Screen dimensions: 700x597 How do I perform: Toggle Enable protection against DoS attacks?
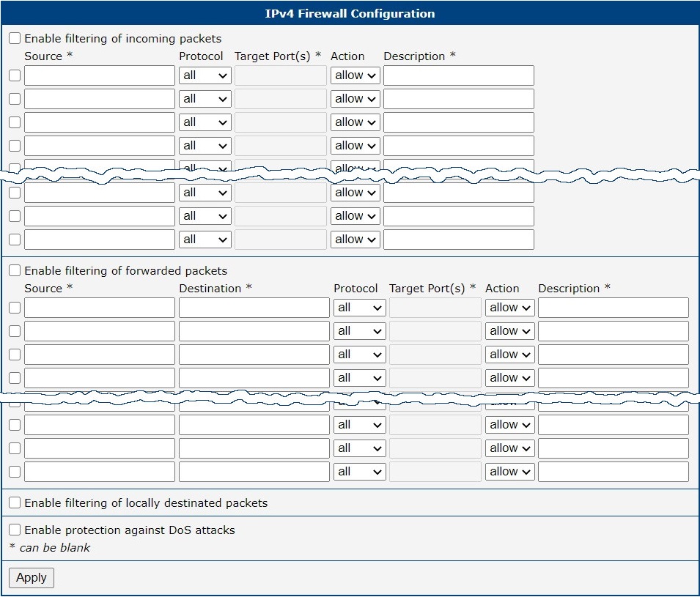click(15, 530)
